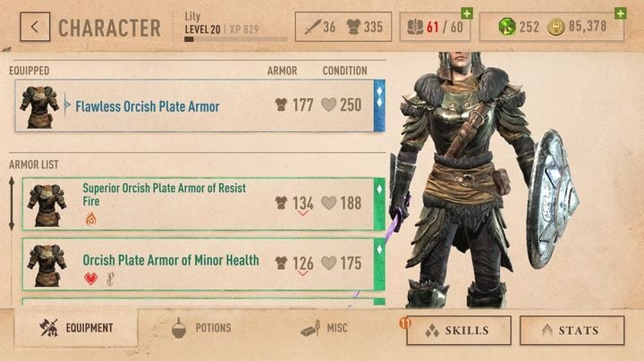The height and width of the screenshot is (361, 644).
Task: Tap the sword damage stat icon
Action: 312,27
